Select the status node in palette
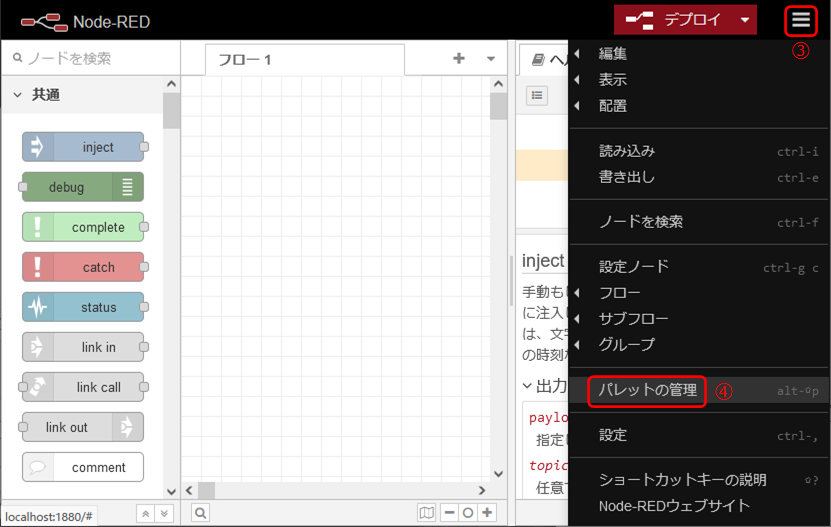This screenshot has height=527, width=831. [83, 307]
